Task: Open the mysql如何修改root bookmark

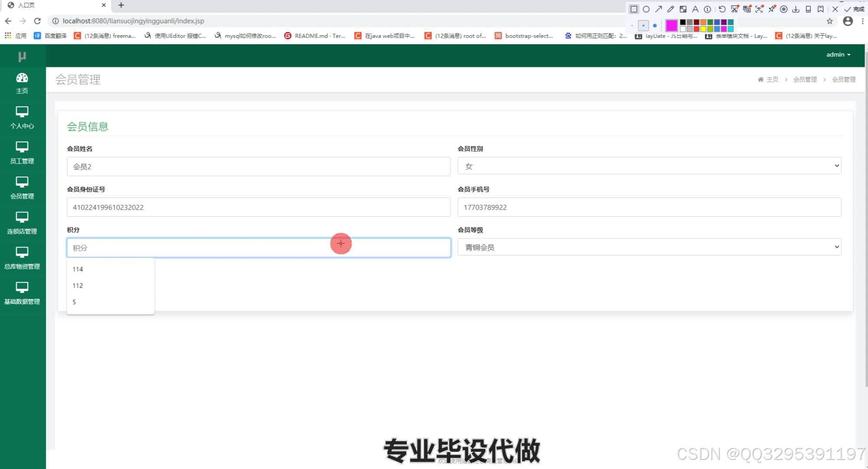Action: coord(245,36)
